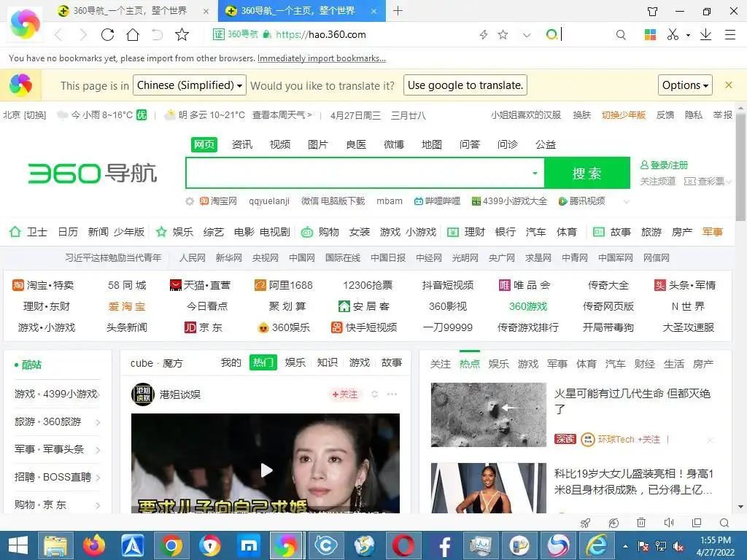
Task: Open 安居客 site link
Action: pos(364,306)
